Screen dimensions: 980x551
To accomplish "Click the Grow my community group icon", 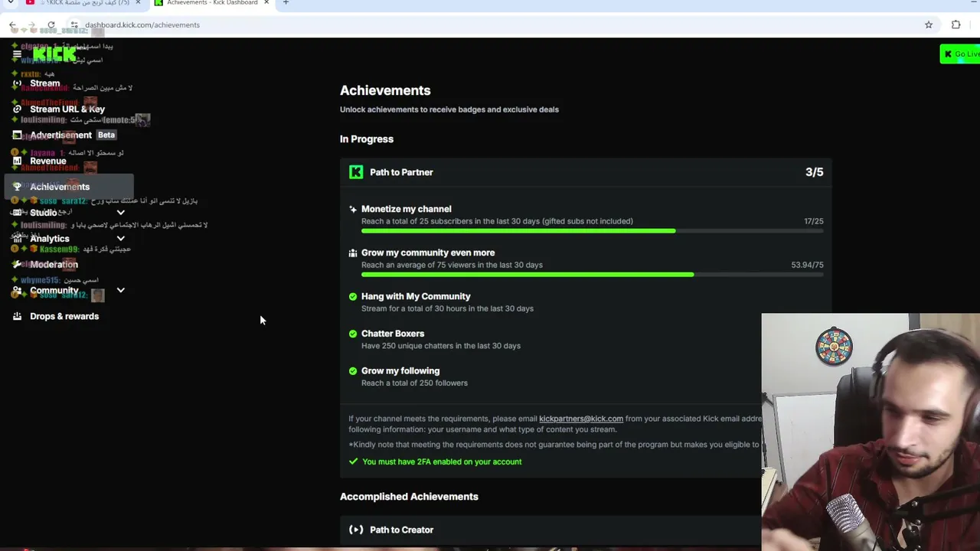I will [x=352, y=253].
